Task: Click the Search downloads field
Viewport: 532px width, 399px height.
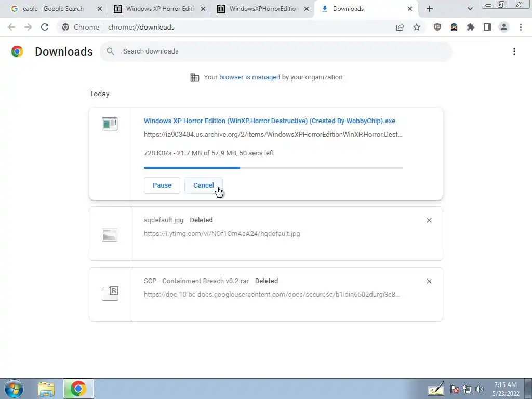Action: [x=276, y=51]
